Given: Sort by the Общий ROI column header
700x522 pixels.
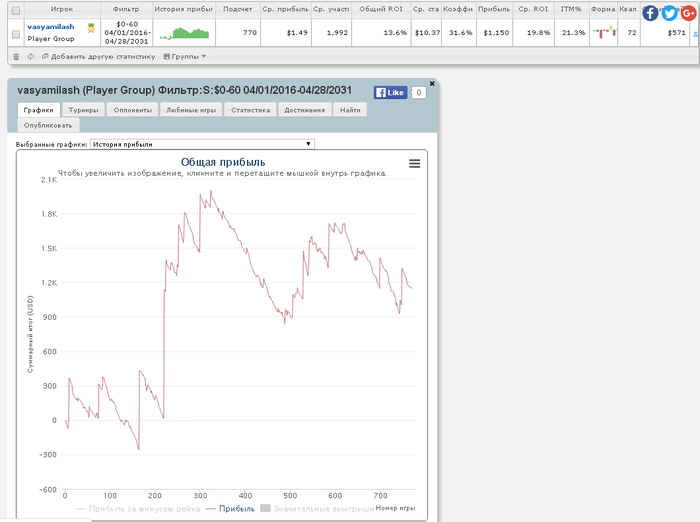Looking at the screenshot, I should [381, 9].
